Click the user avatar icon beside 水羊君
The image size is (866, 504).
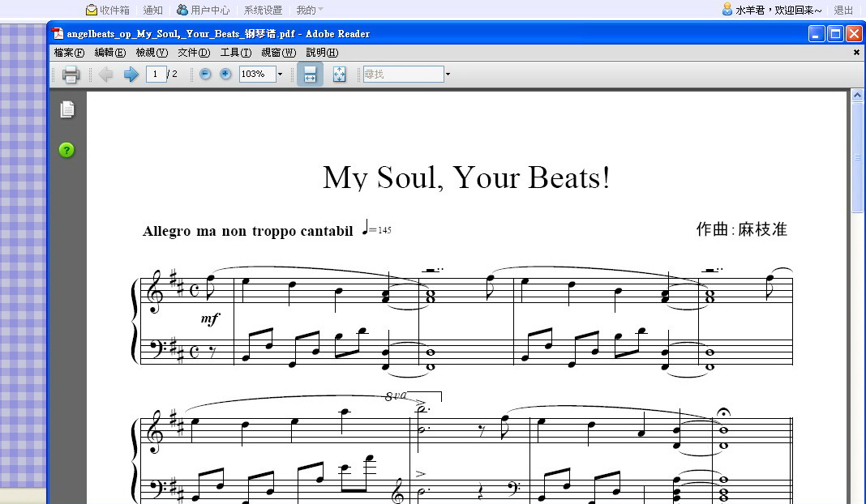(727, 10)
